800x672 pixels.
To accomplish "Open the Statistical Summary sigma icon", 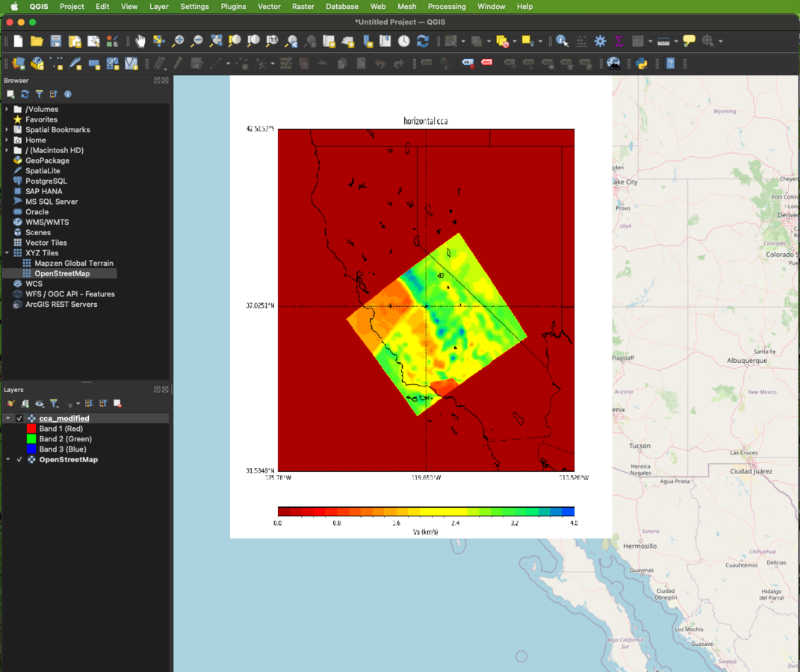I will click(618, 41).
